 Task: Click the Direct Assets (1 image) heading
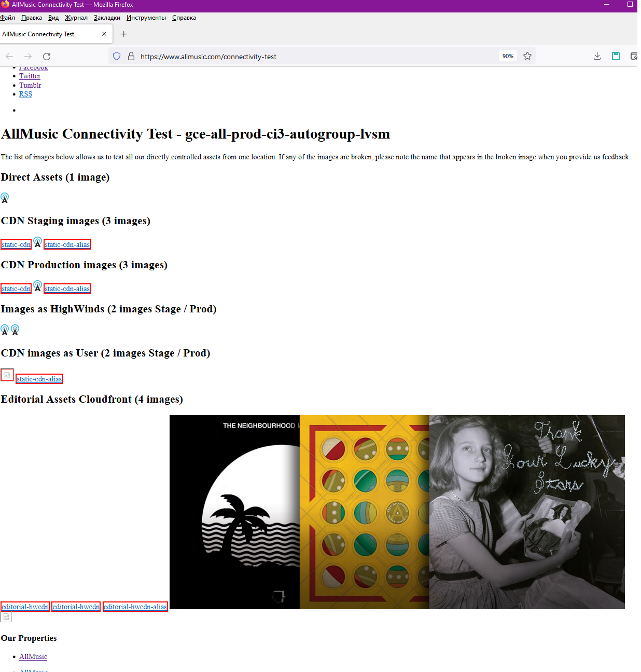coord(55,177)
